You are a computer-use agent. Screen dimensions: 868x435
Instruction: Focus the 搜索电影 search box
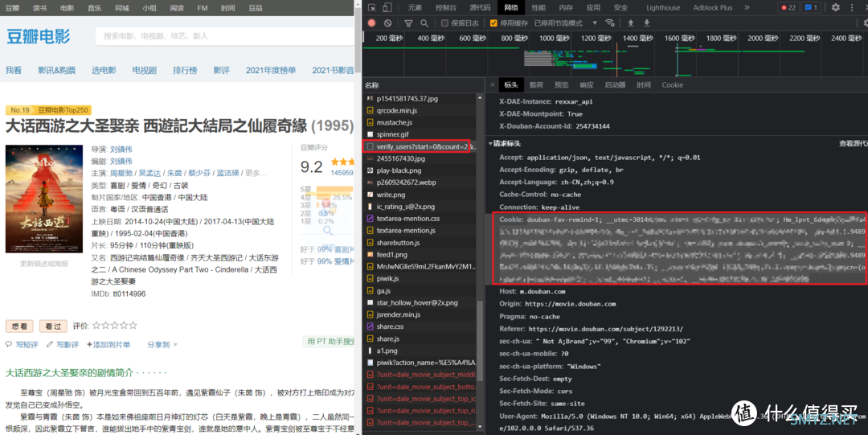click(224, 36)
